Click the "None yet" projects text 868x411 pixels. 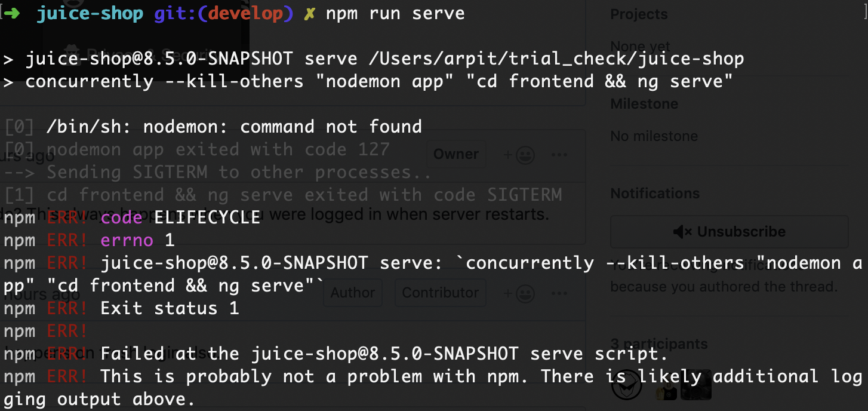click(640, 46)
